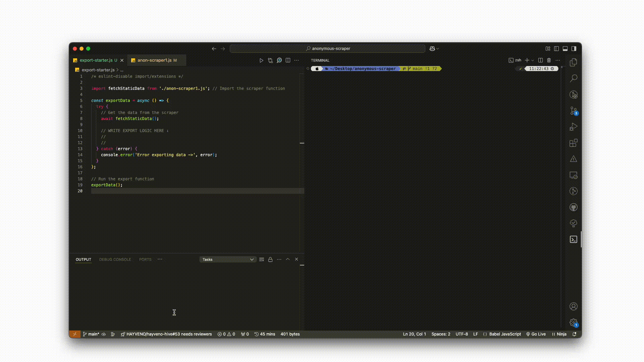Viewport: 644px width, 362px height.
Task: Switch to the anon-scraper1.js tab
Action: coord(154,60)
